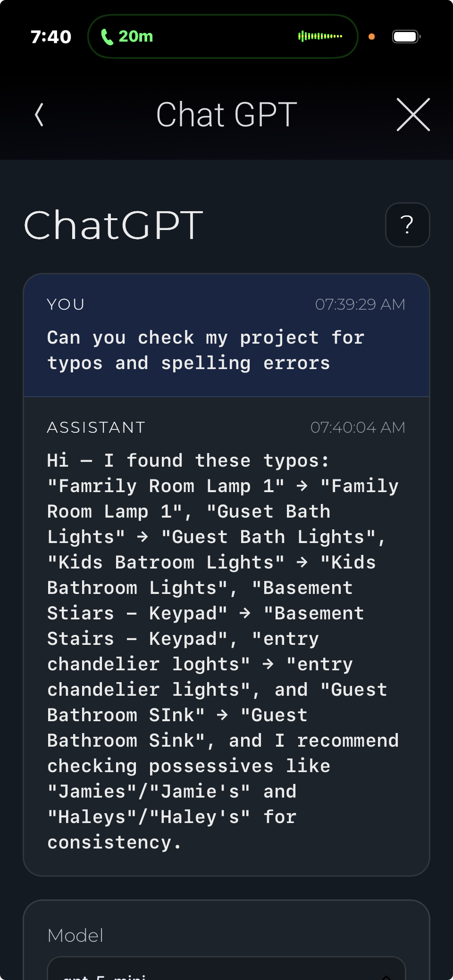Screen dimensions: 453x980
Task: Tap the assistant's typo list reply
Action: click(x=222, y=651)
